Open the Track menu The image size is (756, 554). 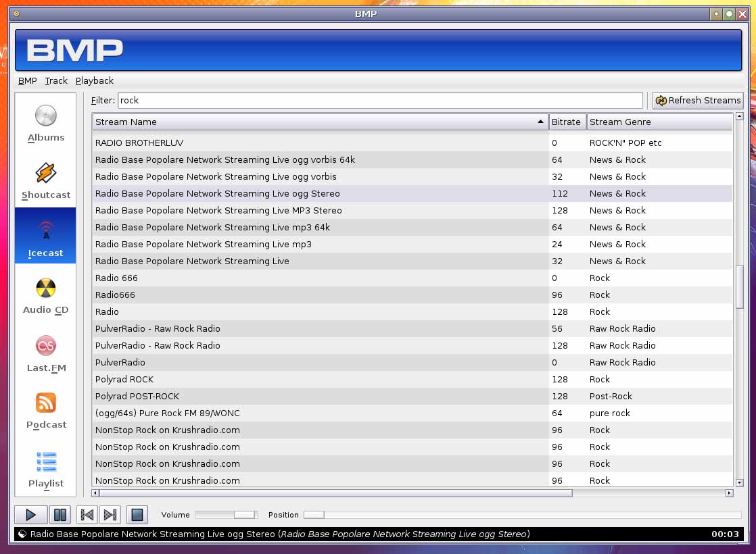(56, 81)
